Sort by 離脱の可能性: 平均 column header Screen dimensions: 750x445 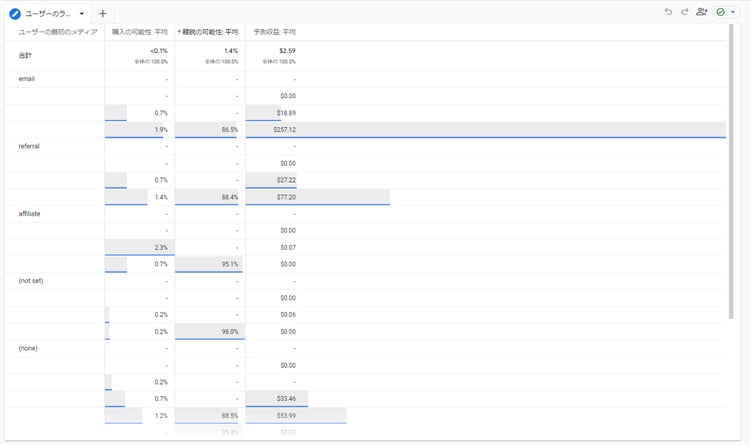[x=209, y=33]
